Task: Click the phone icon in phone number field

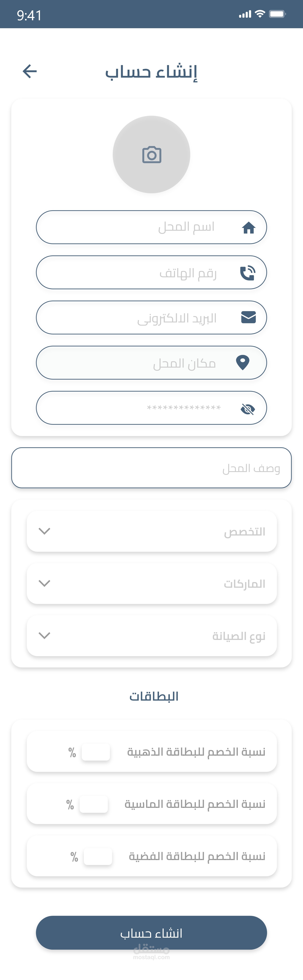Action: [x=248, y=273]
